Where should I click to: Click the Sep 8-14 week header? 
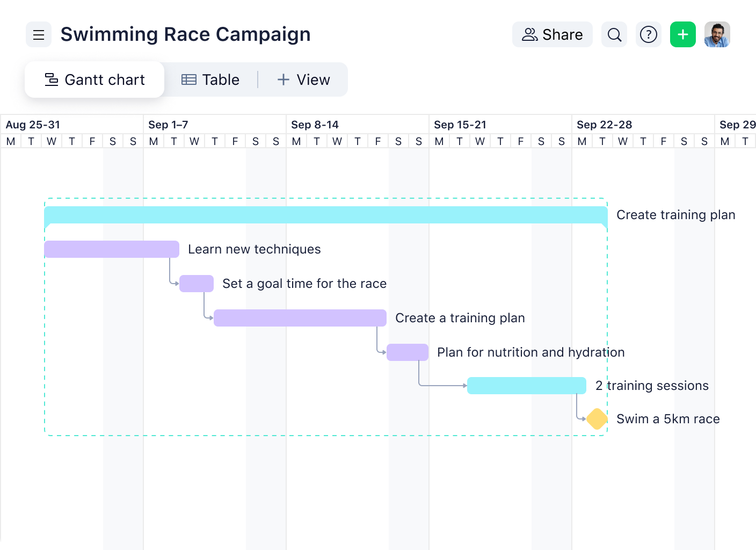point(315,124)
